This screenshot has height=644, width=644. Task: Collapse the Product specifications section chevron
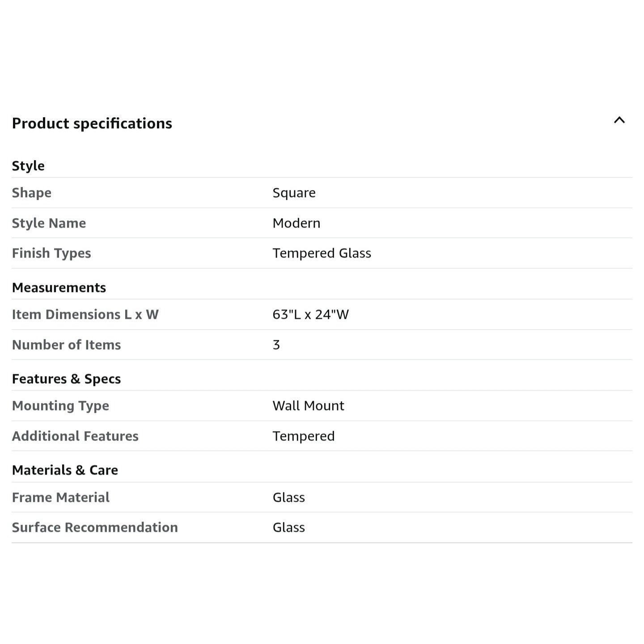click(x=619, y=120)
